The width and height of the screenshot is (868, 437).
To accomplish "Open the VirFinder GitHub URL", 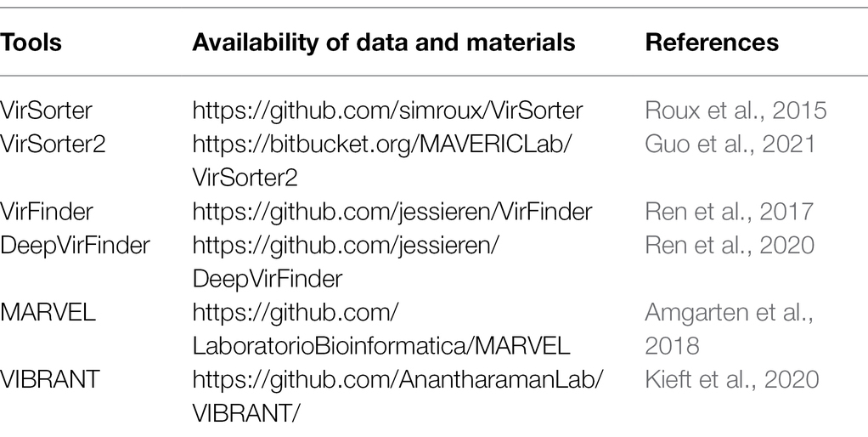I will pyautogui.click(x=392, y=212).
